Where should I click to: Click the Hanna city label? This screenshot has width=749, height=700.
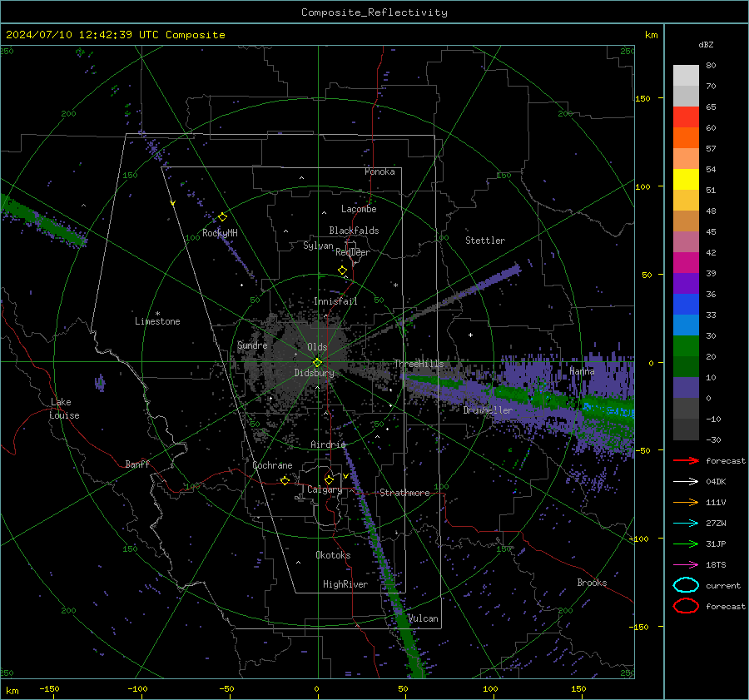[x=582, y=371]
